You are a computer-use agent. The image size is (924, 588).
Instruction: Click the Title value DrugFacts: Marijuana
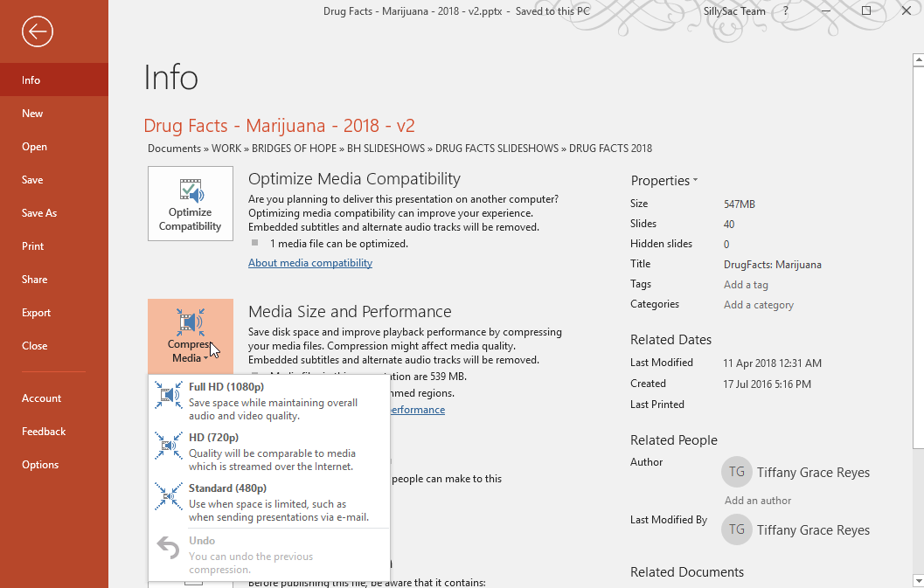click(x=773, y=265)
